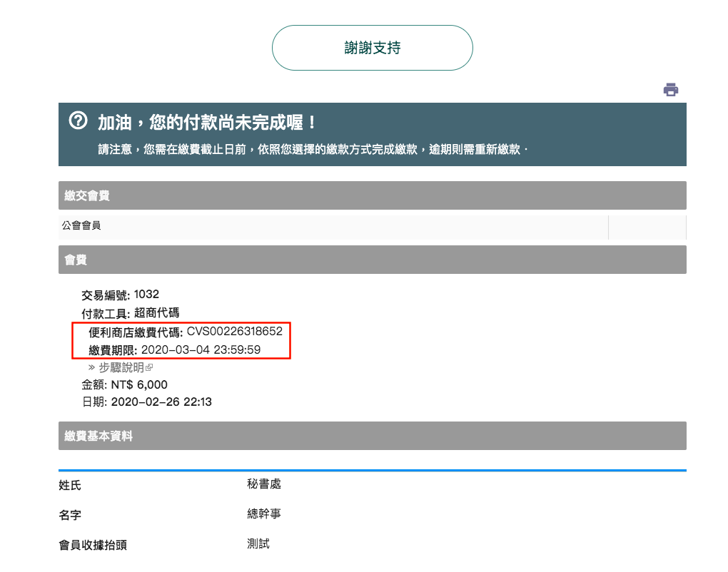Click date 2020-02-26 22:13

tap(161, 402)
